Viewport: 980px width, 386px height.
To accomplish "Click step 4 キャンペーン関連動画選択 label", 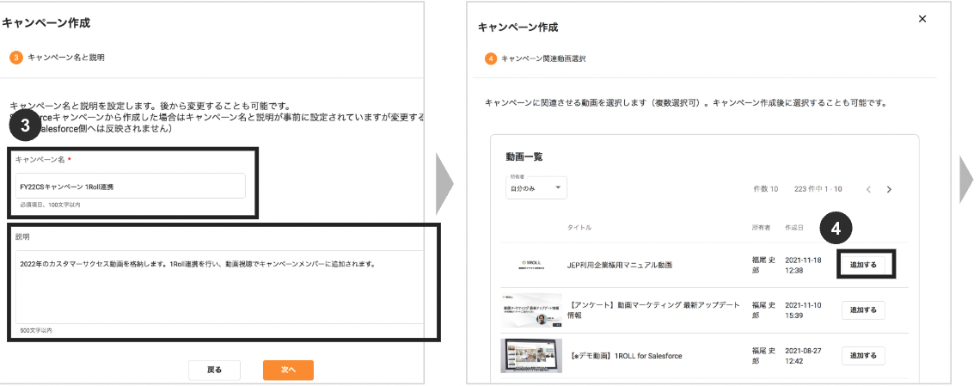I will (x=543, y=59).
